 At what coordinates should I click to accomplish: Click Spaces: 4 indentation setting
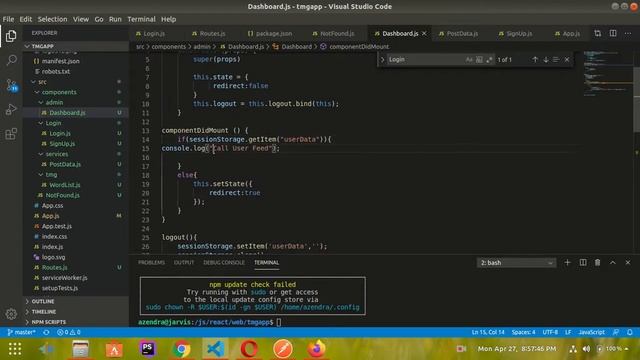523,332
